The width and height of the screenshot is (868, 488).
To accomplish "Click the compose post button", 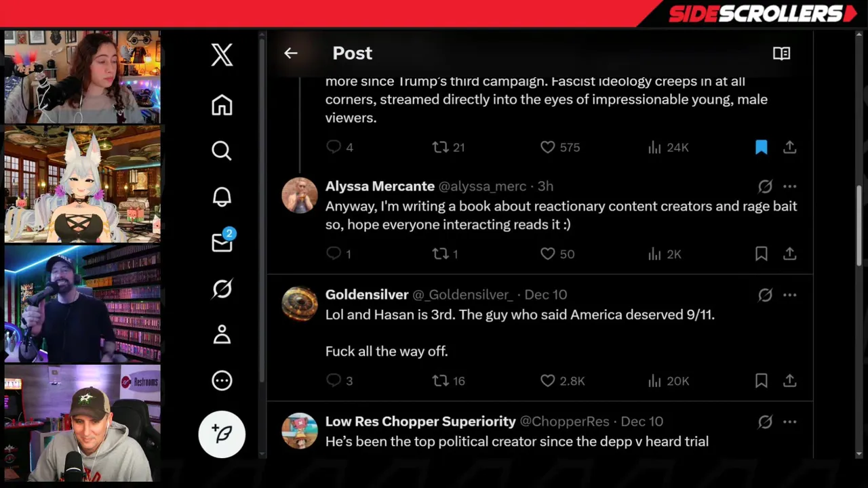I will tap(222, 434).
